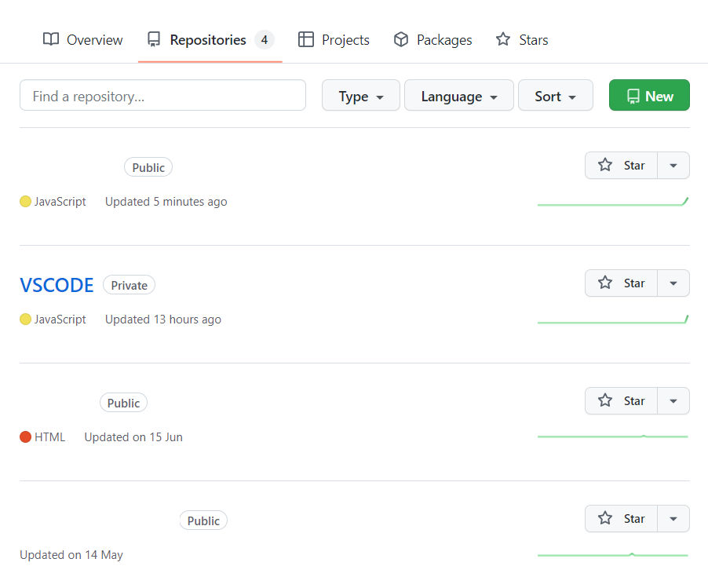Click activity sparkline of 15 Jun repo
The height and width of the screenshot is (588, 708).
click(613, 436)
